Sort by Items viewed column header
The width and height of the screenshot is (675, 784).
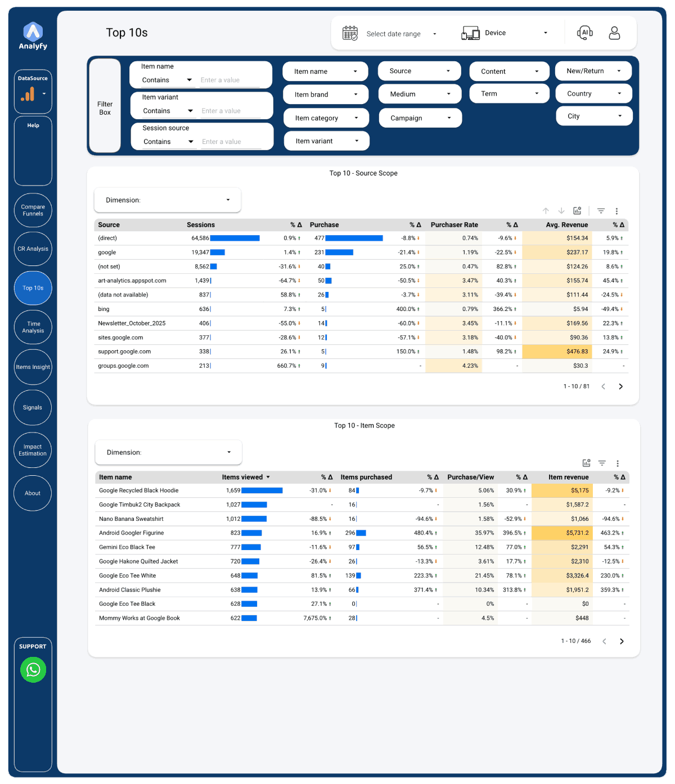[x=246, y=477]
